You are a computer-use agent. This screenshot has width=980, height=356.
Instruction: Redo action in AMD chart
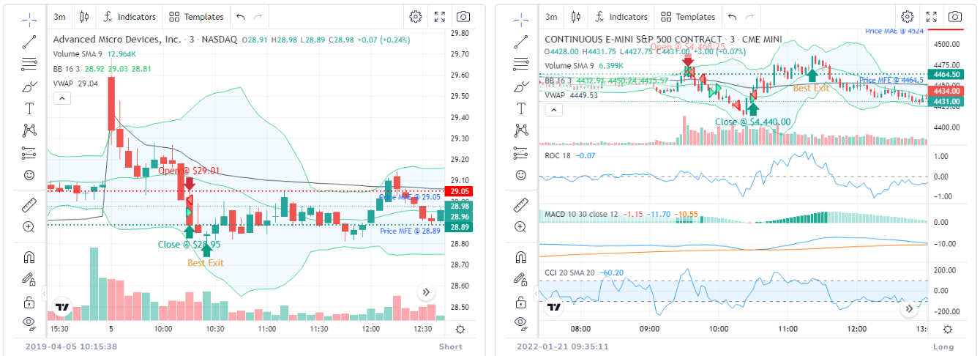coord(258,17)
